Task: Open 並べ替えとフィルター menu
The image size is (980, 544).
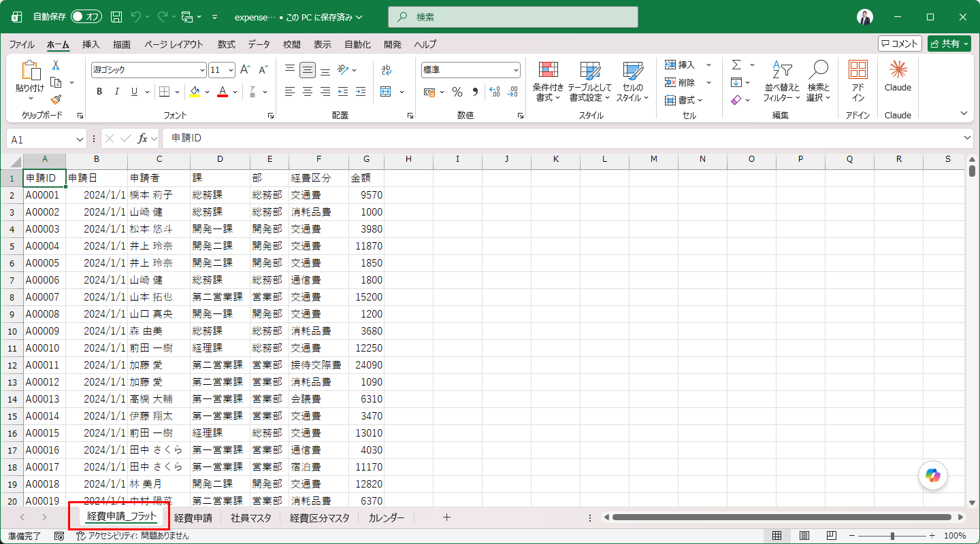Action: coord(783,82)
